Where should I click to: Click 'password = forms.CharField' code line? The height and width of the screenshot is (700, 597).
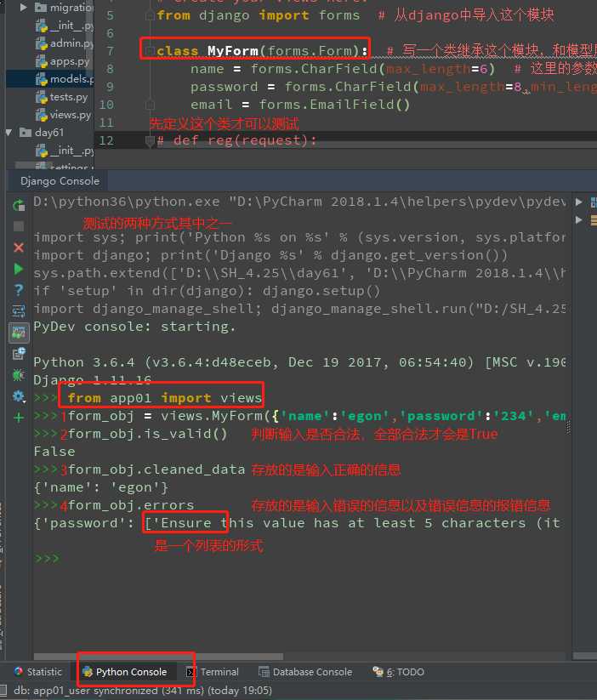click(x=394, y=87)
